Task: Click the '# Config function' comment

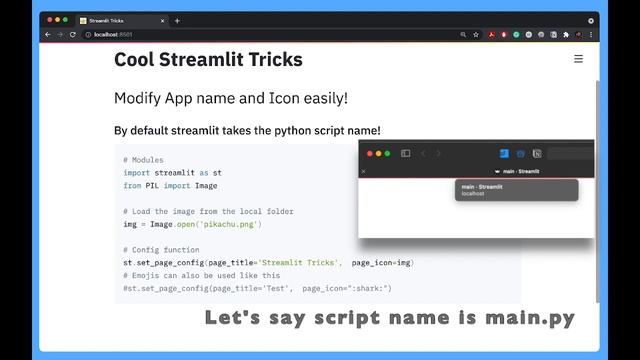Action: coord(161,250)
